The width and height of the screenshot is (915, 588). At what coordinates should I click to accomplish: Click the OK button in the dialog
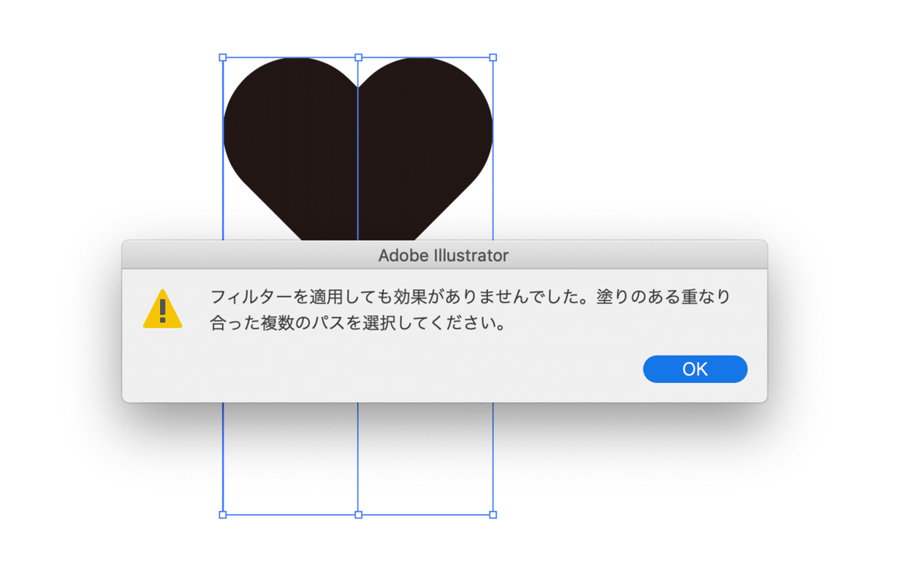695,369
